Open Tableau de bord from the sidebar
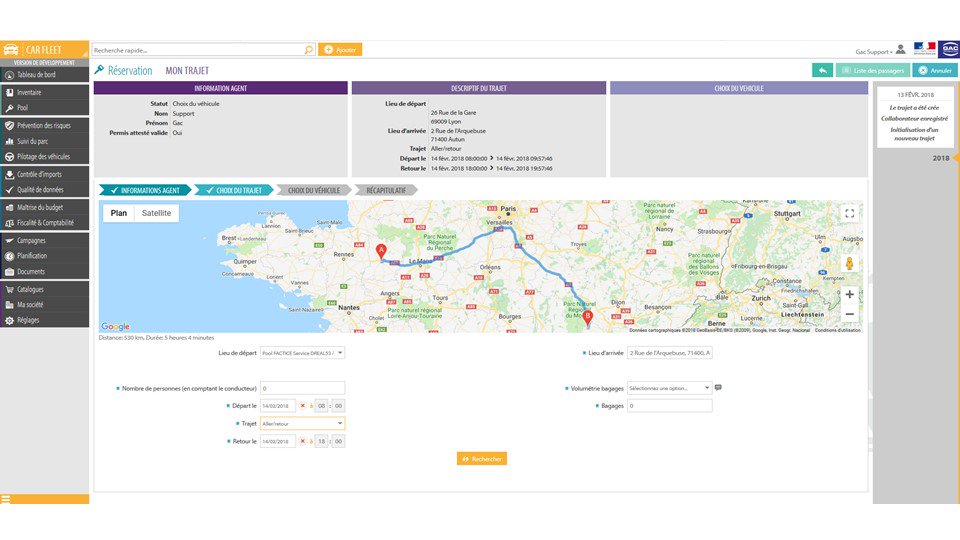960x540 pixels. (x=44, y=75)
